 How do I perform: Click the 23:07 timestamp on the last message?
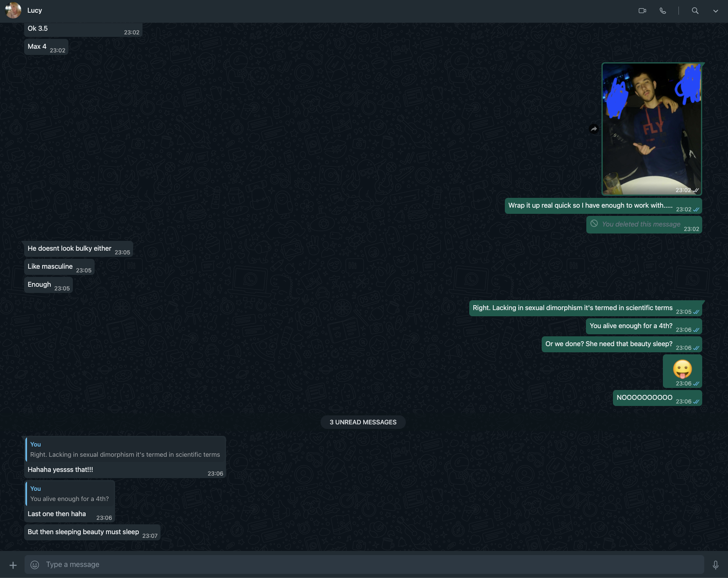[150, 536]
